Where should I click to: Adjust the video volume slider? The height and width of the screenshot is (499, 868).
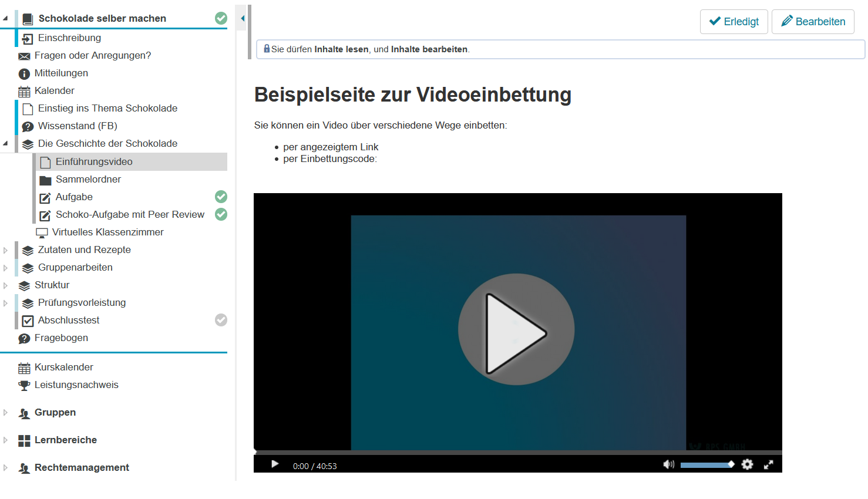click(x=708, y=464)
